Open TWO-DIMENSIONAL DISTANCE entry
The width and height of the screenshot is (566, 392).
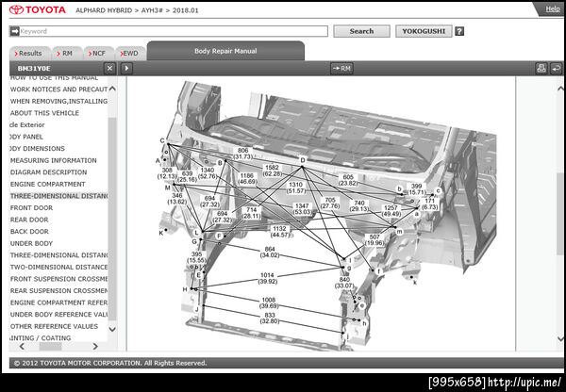click(58, 267)
